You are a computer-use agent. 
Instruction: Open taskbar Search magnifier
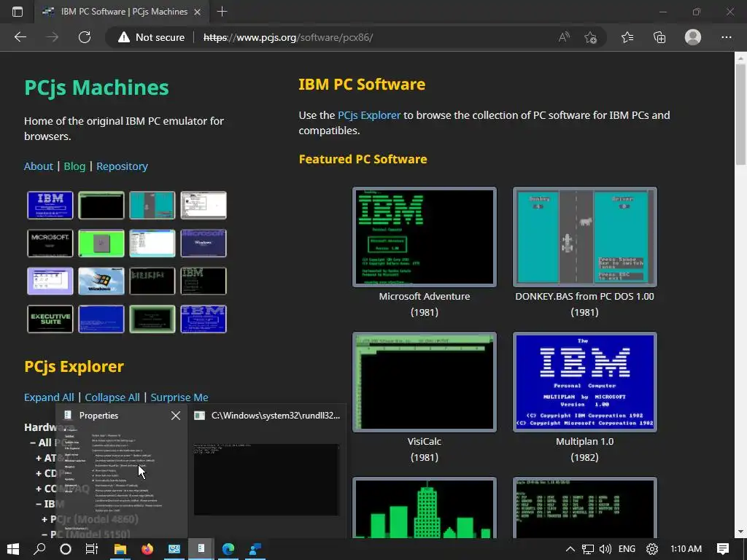(39, 549)
